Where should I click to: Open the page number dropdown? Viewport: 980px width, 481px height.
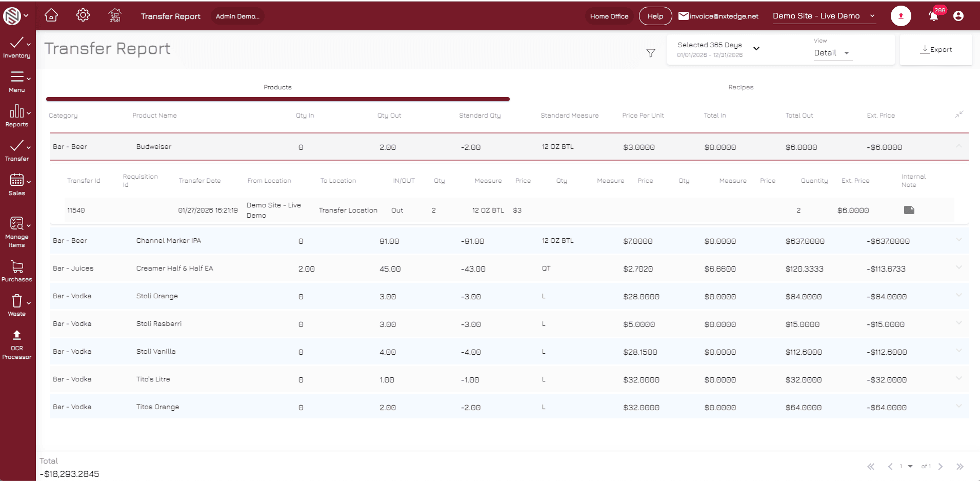[906, 467]
